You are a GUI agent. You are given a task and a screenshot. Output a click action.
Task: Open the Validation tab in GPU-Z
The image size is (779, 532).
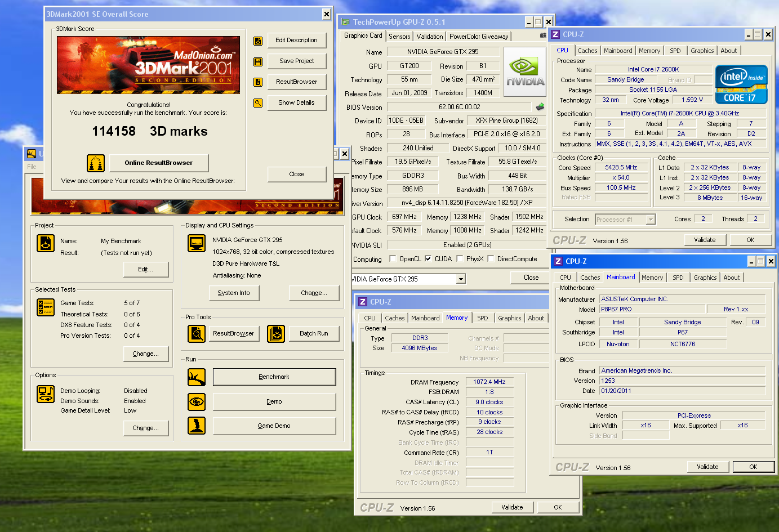[430, 37]
